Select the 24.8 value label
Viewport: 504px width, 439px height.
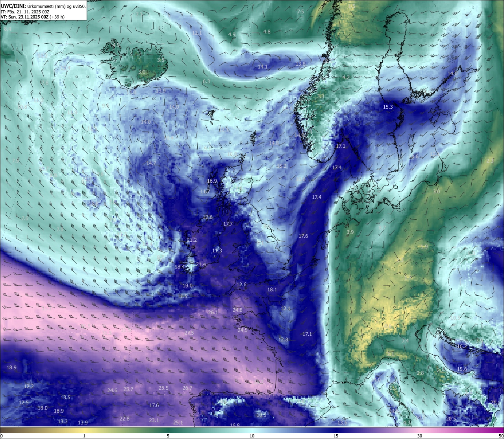pos(237,310)
